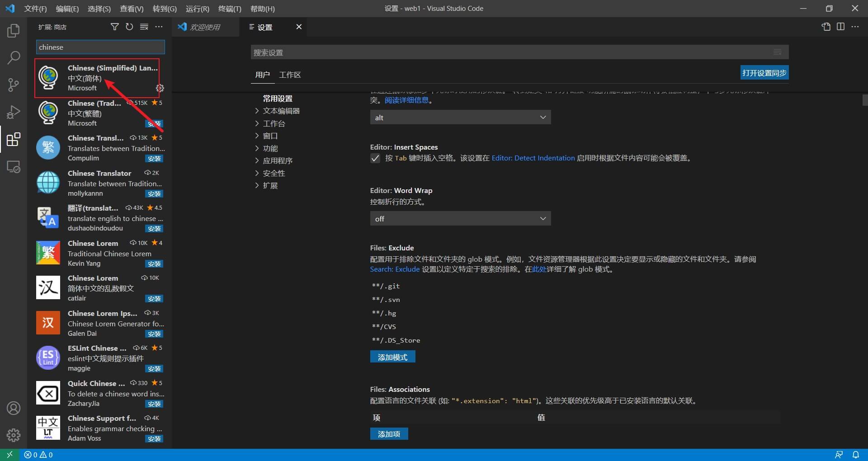Open the alt multi-cursor modifier dropdown
The image size is (868, 461).
(460, 118)
